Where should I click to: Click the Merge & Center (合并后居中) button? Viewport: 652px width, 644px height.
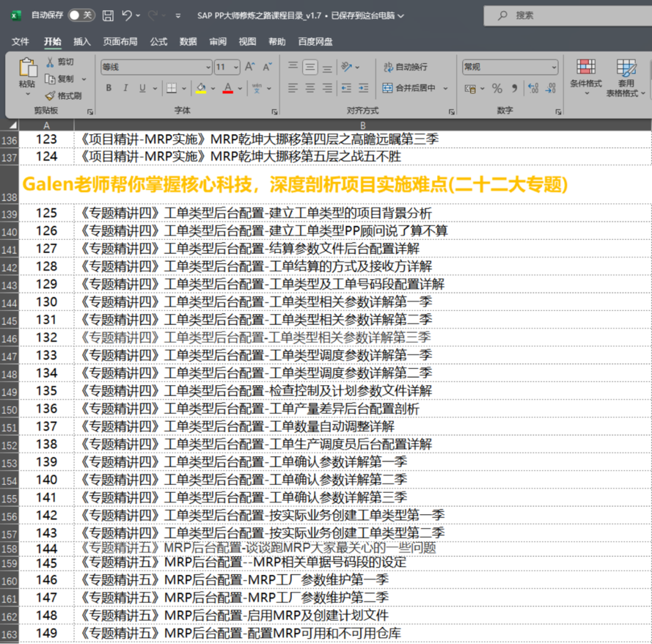click(x=409, y=88)
